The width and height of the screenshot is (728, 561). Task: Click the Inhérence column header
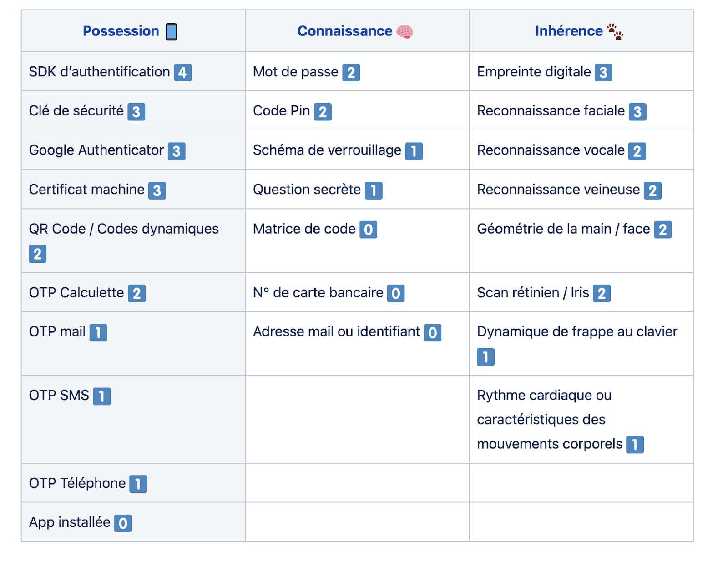pos(569,31)
